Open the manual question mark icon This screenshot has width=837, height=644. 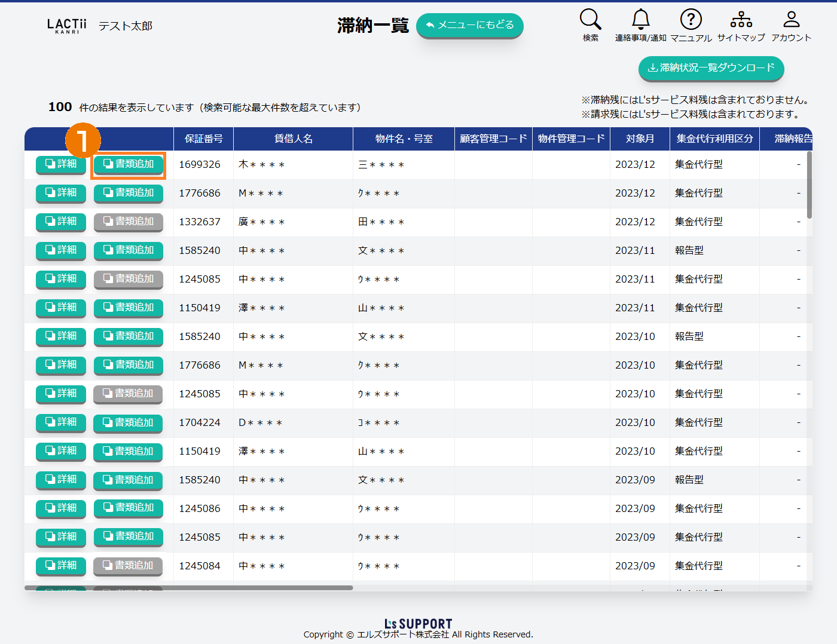coord(691,20)
